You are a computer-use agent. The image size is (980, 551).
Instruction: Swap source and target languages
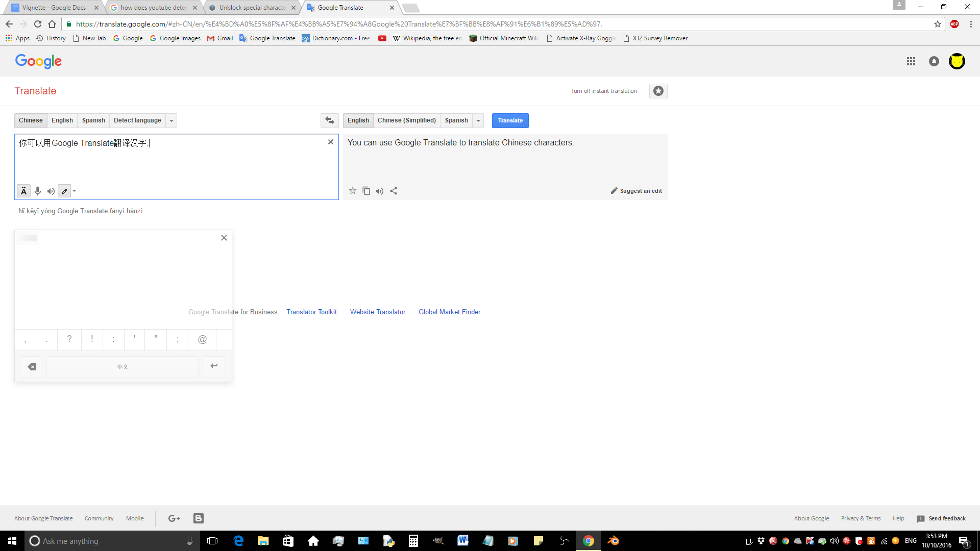[x=330, y=120]
